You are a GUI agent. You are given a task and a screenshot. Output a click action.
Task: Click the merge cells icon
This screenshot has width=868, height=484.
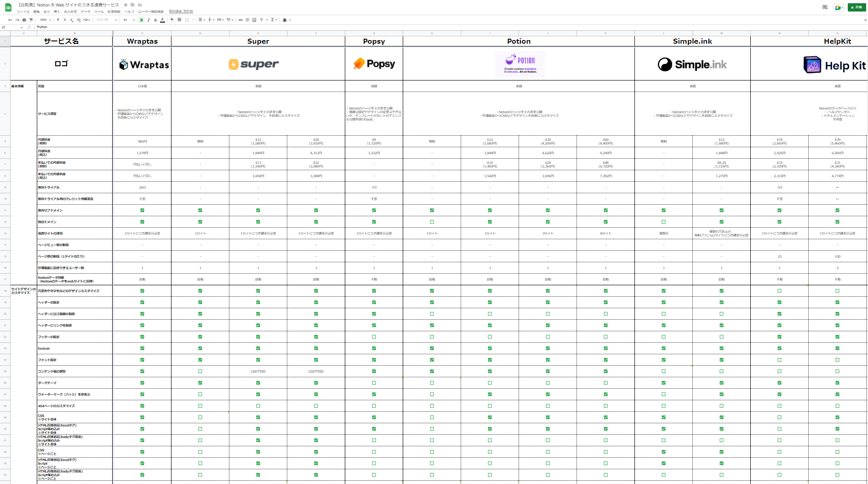point(187,20)
